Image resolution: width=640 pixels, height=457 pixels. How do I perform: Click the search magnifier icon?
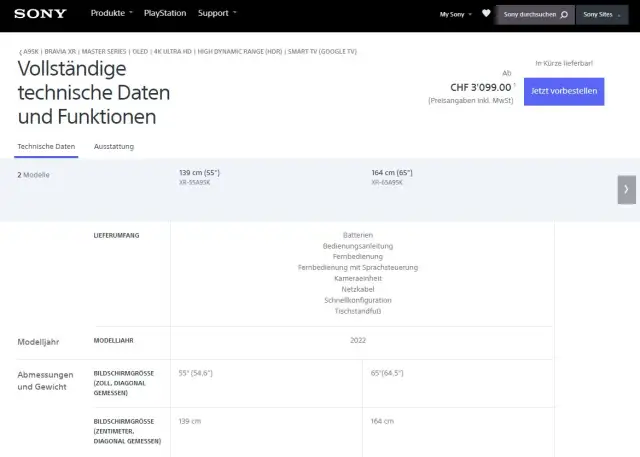coord(564,15)
